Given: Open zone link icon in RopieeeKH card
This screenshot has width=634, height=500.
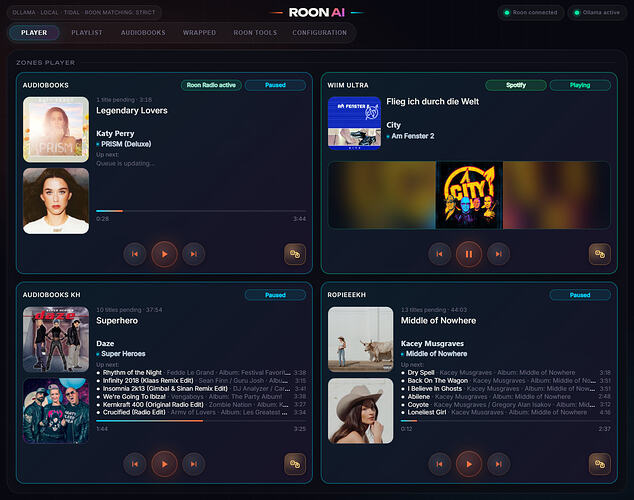Looking at the screenshot, I should [x=600, y=464].
